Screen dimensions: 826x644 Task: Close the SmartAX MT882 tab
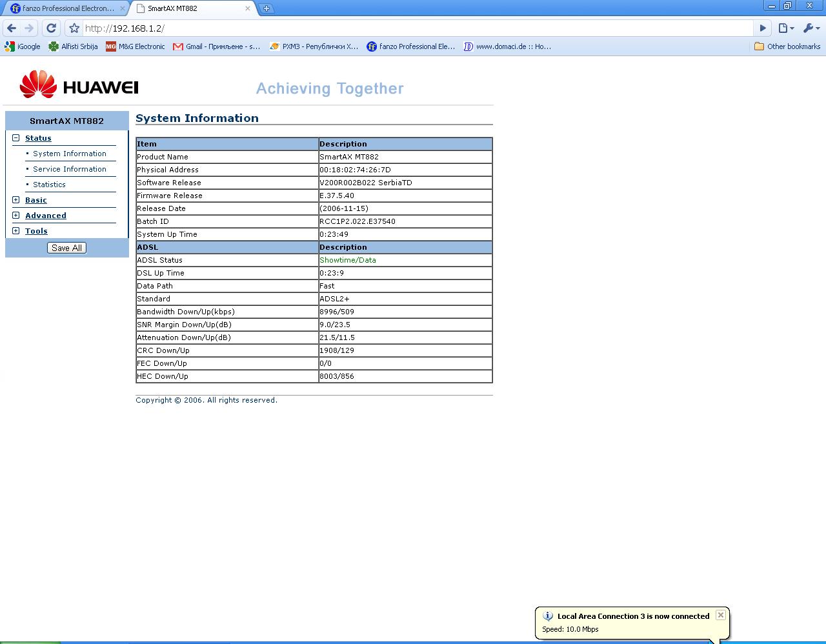click(x=247, y=8)
